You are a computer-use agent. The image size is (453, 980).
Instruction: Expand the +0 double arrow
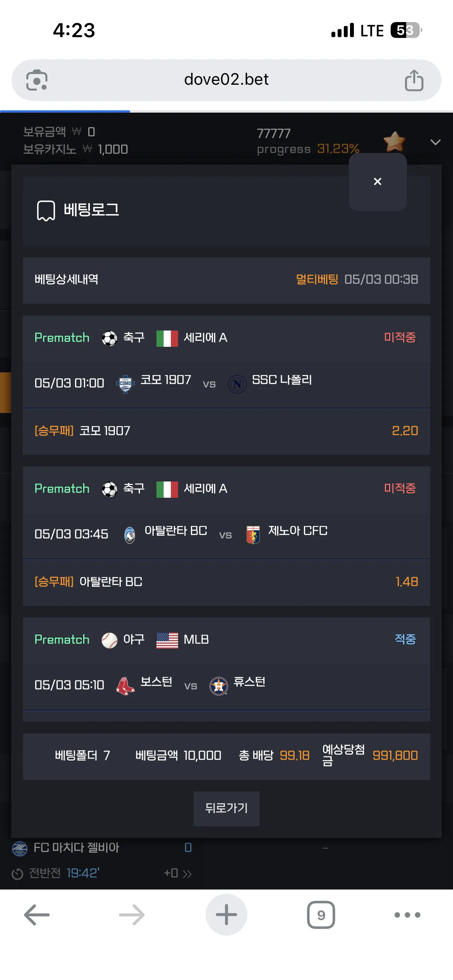coord(187,874)
